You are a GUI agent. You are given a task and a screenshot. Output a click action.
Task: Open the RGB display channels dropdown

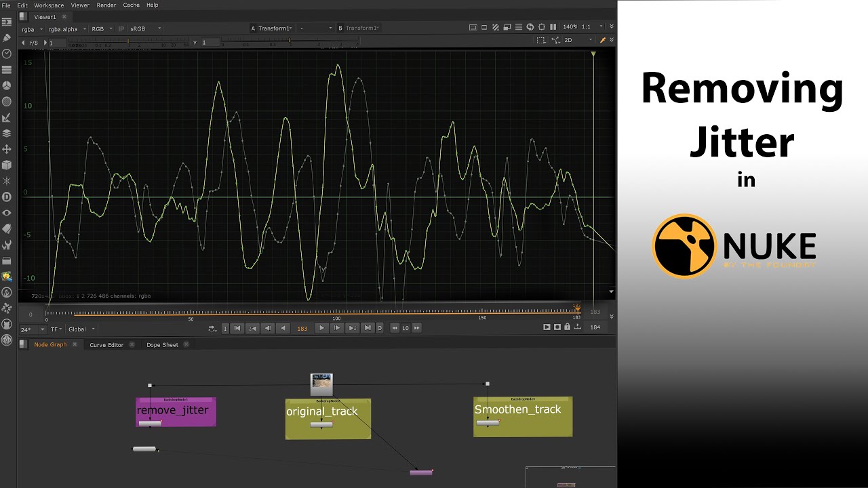(x=102, y=28)
